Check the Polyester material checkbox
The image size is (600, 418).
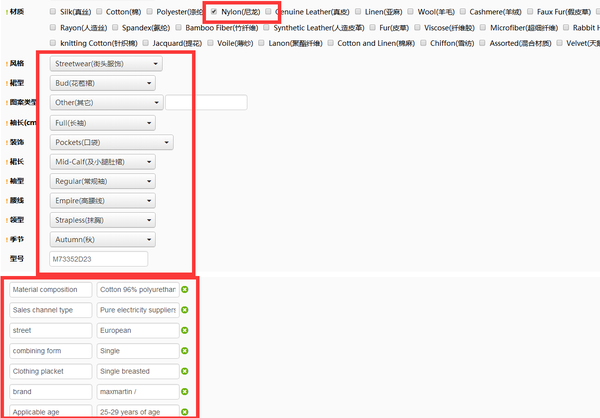pyautogui.click(x=150, y=11)
